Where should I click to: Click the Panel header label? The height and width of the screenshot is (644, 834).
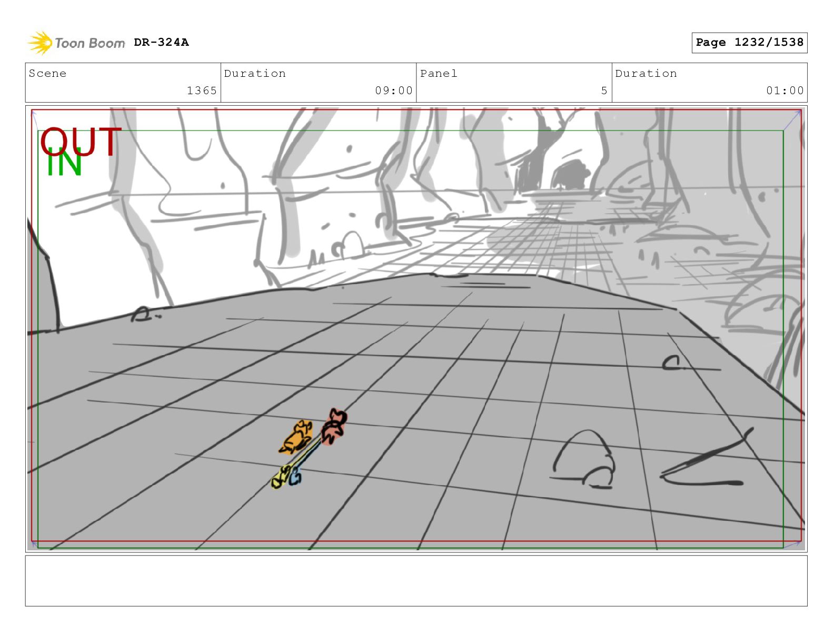click(x=439, y=73)
